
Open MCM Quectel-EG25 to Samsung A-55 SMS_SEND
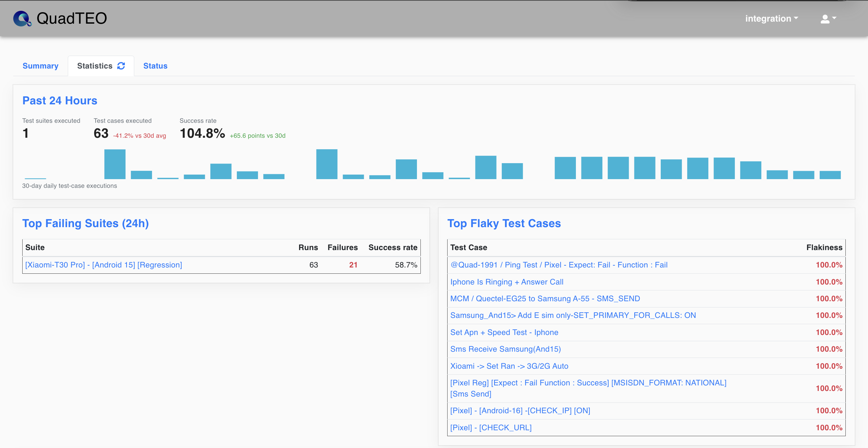coord(545,298)
